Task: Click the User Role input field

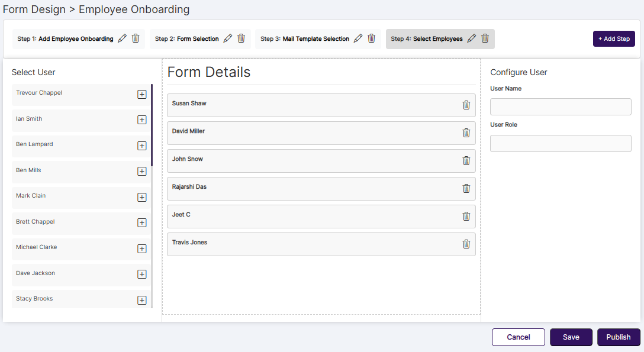Action: 560,143
